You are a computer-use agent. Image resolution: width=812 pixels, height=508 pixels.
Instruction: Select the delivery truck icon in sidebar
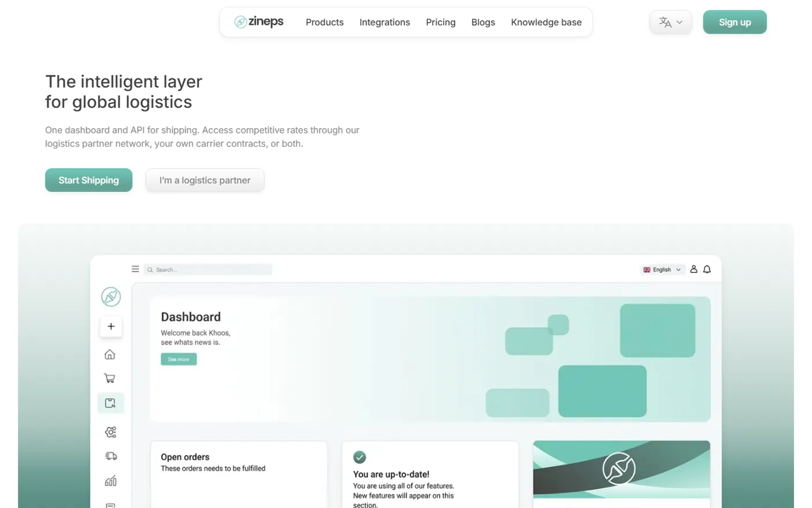[111, 456]
